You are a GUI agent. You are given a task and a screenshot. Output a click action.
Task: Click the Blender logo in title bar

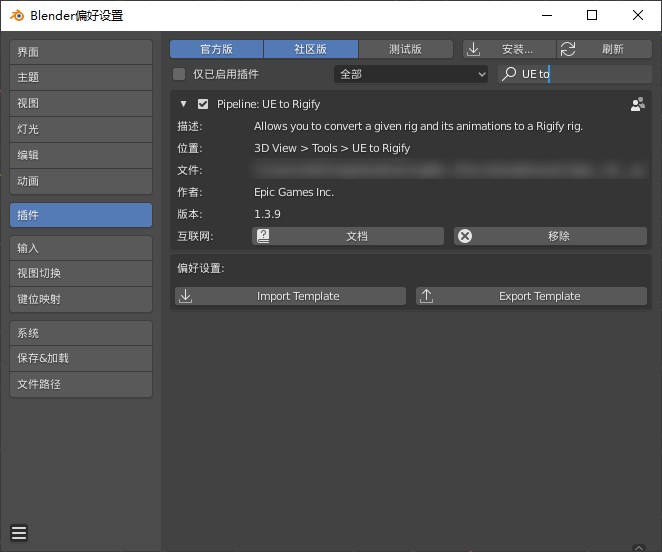pos(17,16)
